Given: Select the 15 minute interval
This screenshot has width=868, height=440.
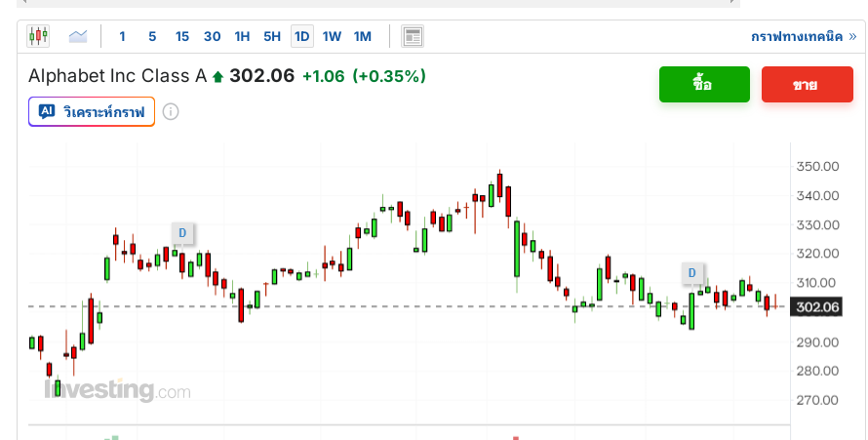Looking at the screenshot, I should coord(182,36).
